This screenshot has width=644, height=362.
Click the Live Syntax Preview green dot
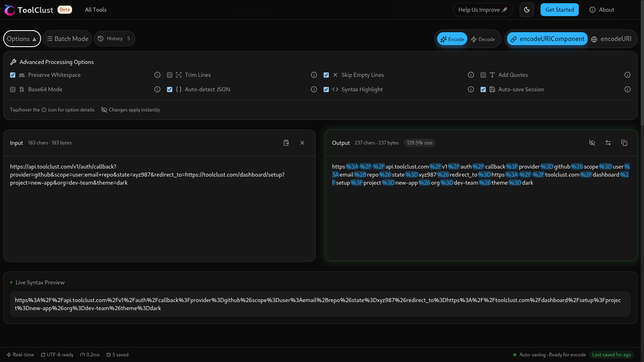point(11,282)
